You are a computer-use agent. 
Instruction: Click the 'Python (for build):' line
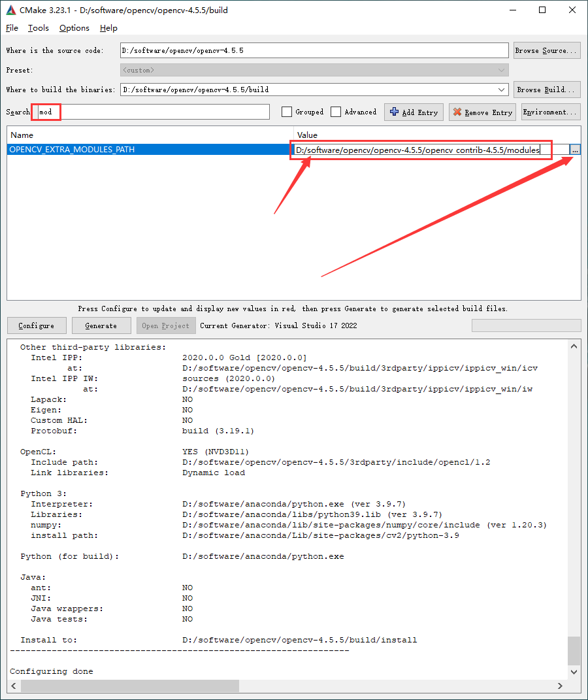point(182,556)
